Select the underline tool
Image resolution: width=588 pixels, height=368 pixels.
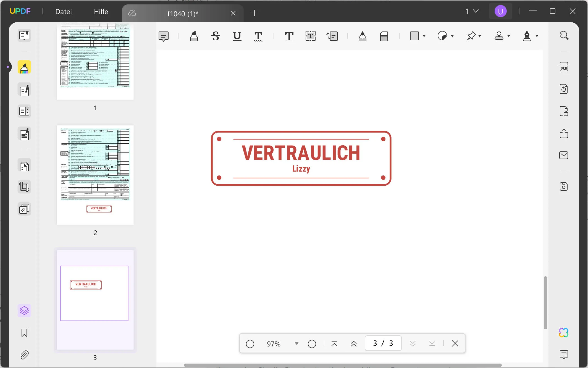237,36
